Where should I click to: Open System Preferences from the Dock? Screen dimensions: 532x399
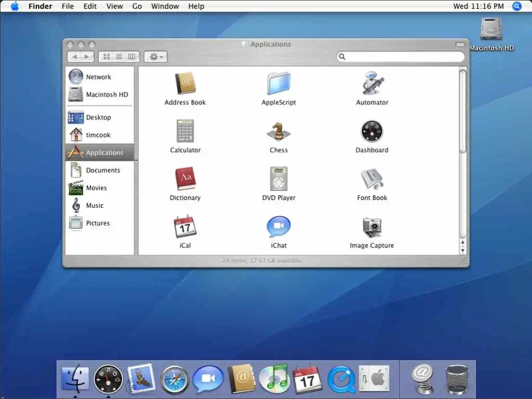click(x=374, y=378)
